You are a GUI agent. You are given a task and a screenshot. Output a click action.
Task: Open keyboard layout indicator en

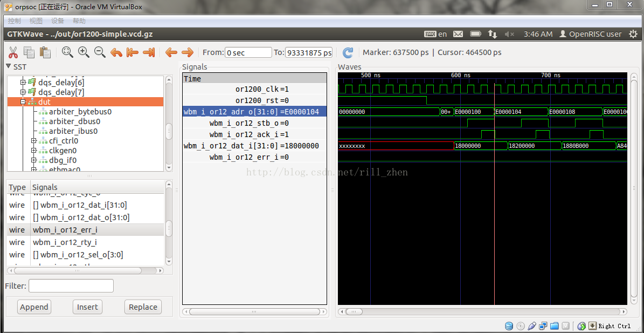[x=436, y=34]
